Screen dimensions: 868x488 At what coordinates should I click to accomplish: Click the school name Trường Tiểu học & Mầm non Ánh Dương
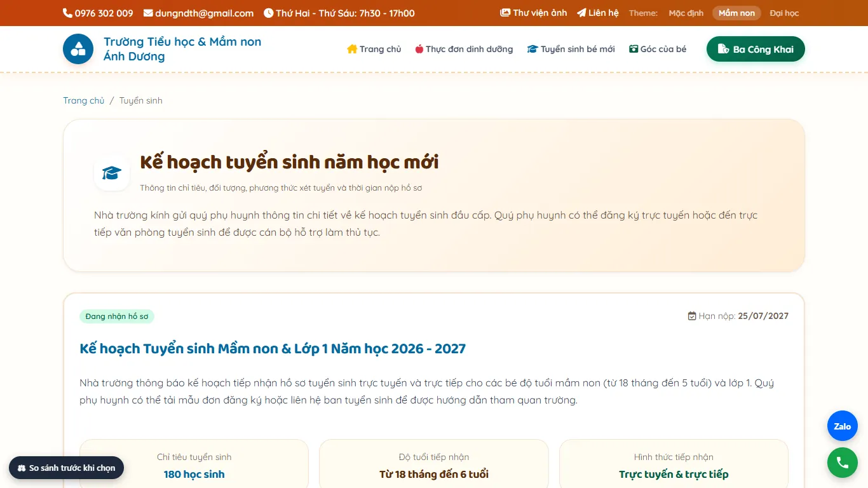click(182, 49)
